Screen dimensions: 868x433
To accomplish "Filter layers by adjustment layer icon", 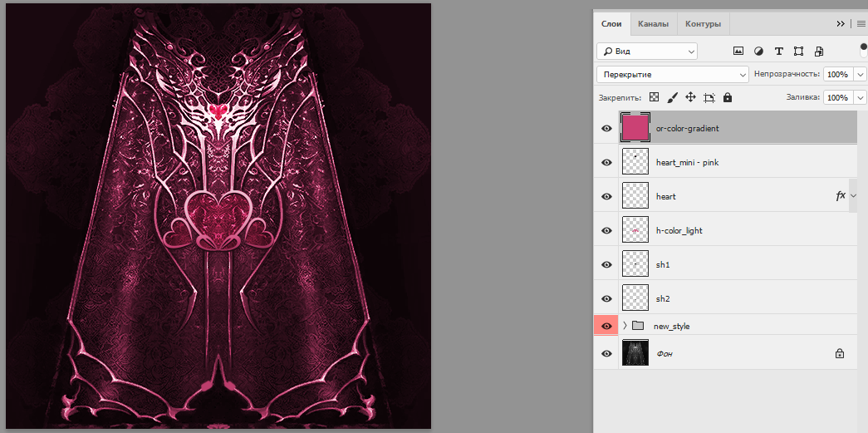I will pos(758,52).
